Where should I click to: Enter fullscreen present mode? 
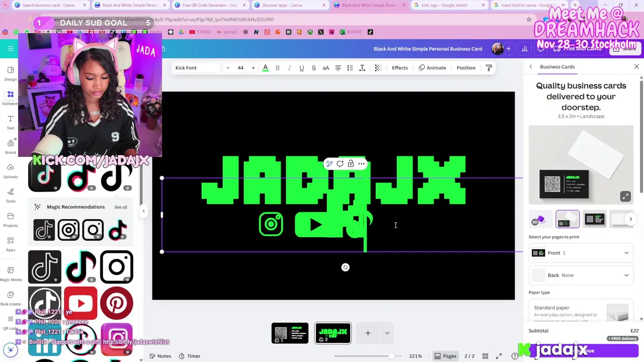pos(499,356)
